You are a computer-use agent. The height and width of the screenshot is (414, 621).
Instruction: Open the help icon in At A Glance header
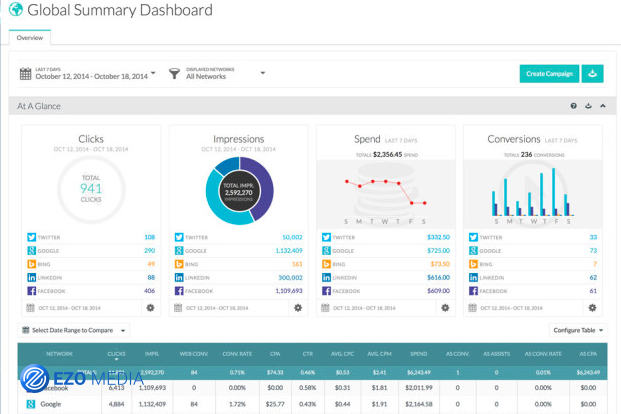[x=573, y=106]
